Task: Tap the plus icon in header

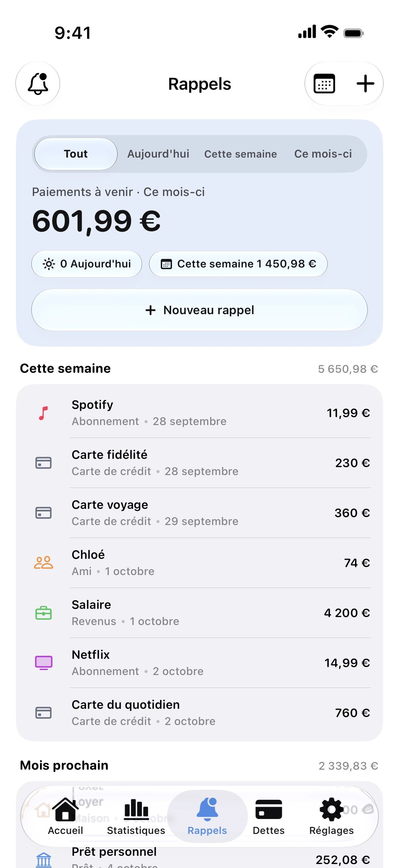Action: (x=365, y=83)
